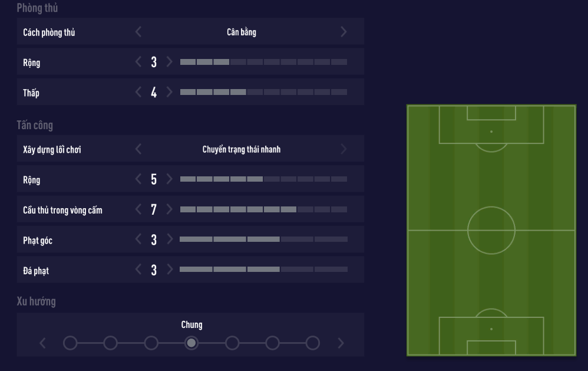Image resolution: width=588 pixels, height=371 pixels.
Task: Select last Xu hướng radio circle
Action: pyautogui.click(x=313, y=343)
